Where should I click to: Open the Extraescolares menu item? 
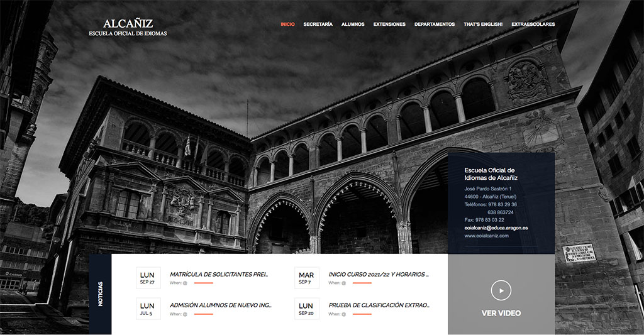coord(533,25)
